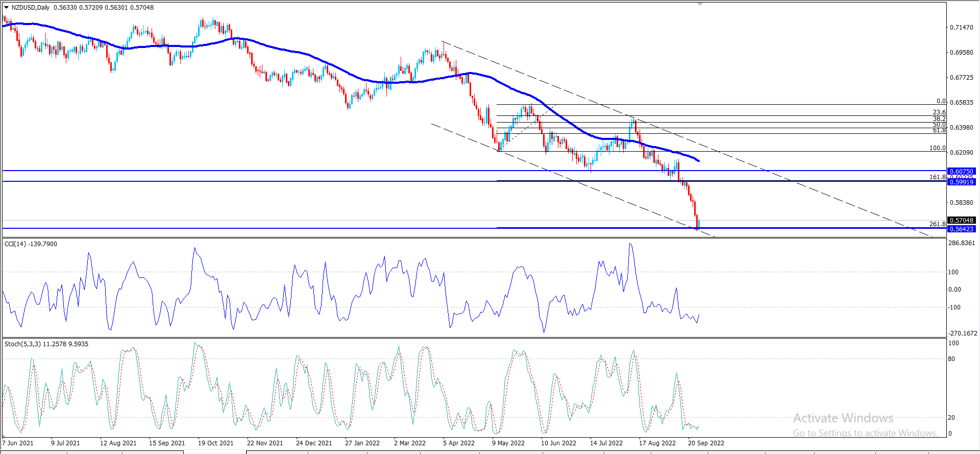Image resolution: width=980 pixels, height=454 pixels.
Task: Click the 0.62090 price scale value
Action: [961, 153]
